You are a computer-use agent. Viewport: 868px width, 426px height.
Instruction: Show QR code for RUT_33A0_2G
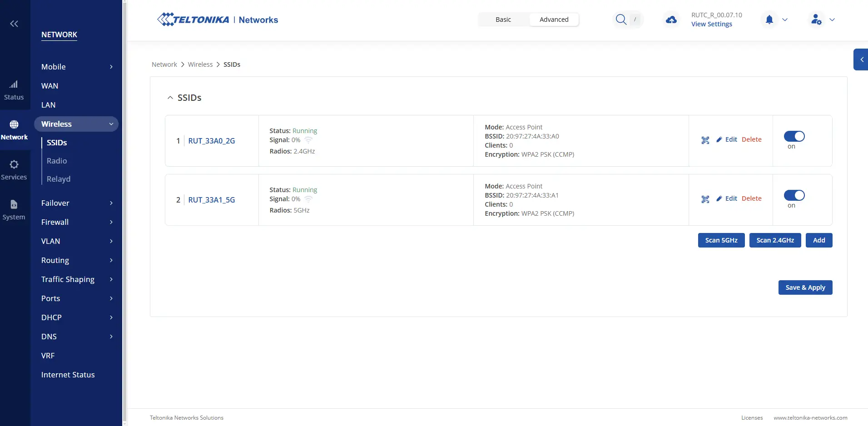(x=705, y=140)
